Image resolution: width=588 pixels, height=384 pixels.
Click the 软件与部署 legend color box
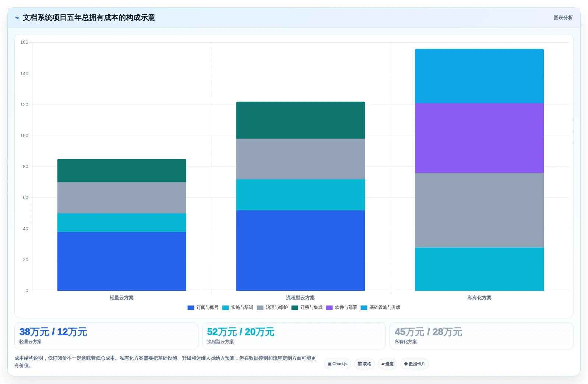tap(329, 308)
